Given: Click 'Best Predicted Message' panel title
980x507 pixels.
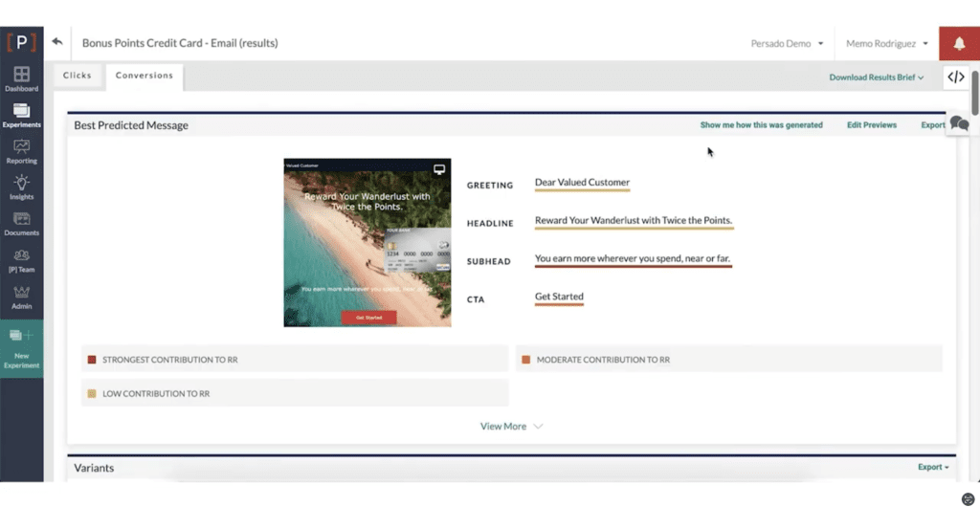Looking at the screenshot, I should [131, 125].
